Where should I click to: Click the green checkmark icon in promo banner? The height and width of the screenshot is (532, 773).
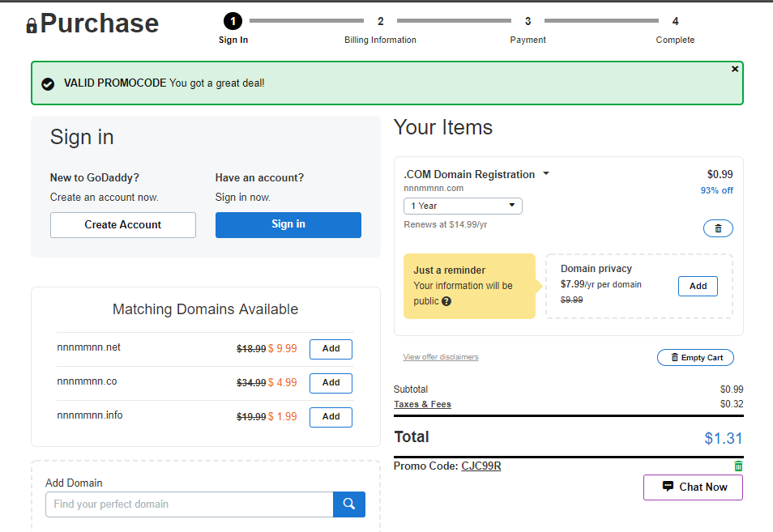(x=48, y=84)
